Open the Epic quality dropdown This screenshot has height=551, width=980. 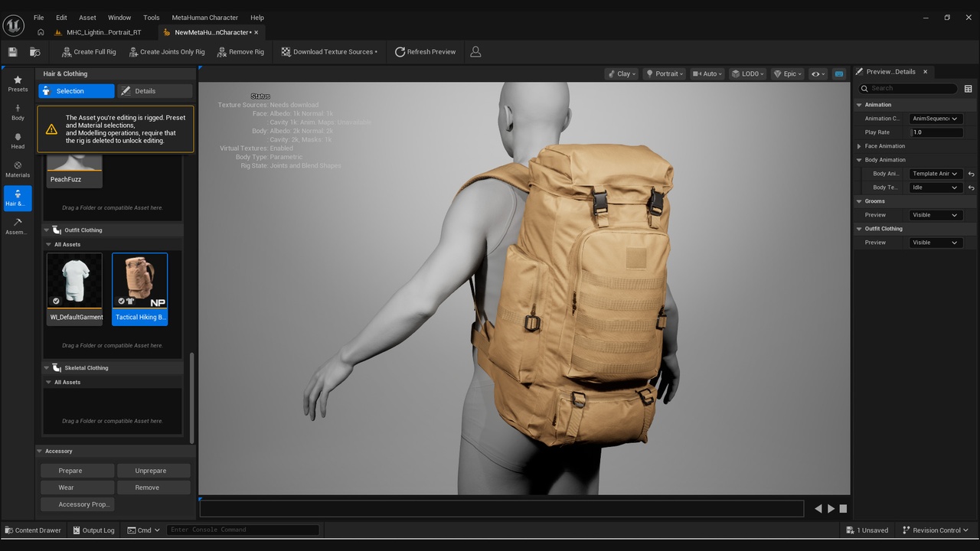788,74
